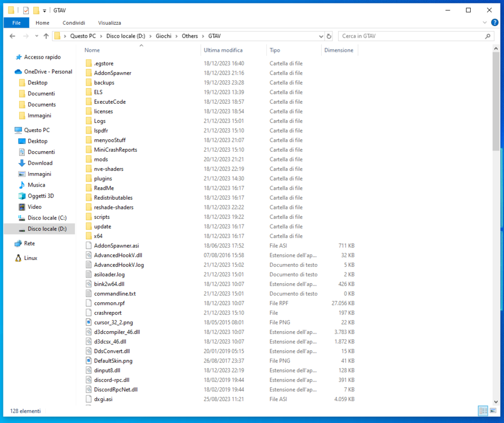Click the Refresh icon in the address bar
Image resolution: width=504 pixels, height=423 pixels.
[x=329, y=36]
